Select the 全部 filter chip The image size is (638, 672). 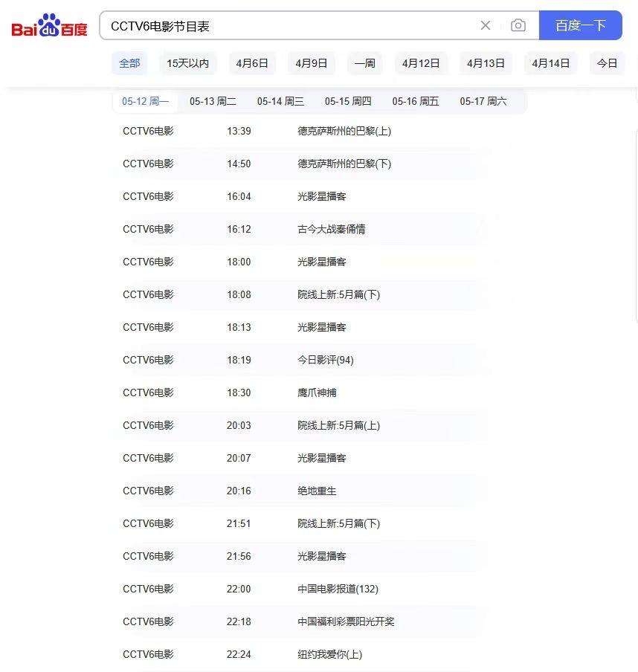(x=129, y=63)
